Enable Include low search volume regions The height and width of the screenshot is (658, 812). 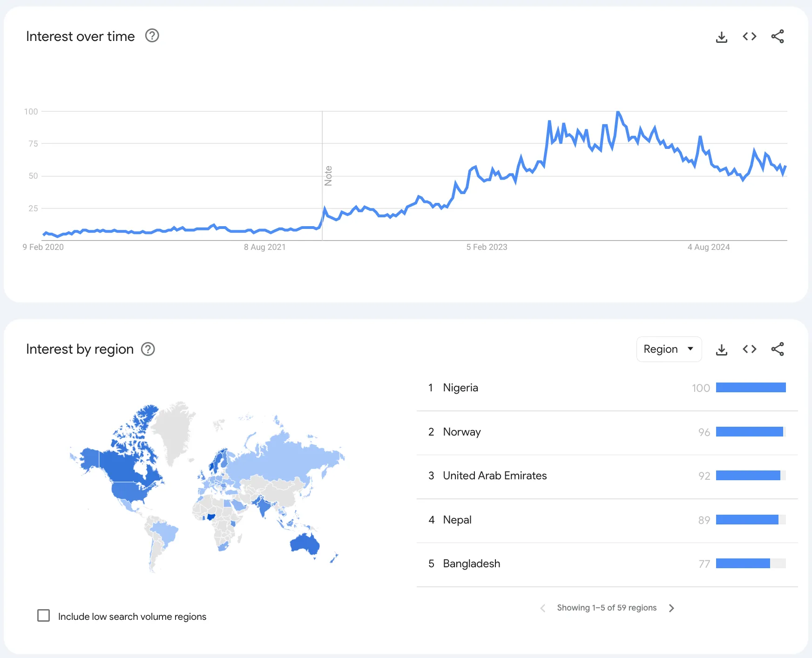pyautogui.click(x=44, y=616)
